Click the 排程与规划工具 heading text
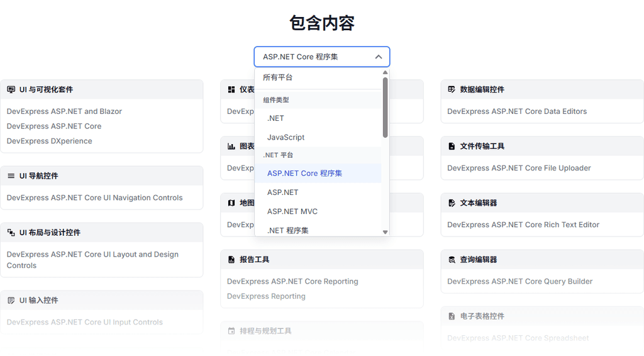This screenshot has height=356, width=644. coord(265,331)
